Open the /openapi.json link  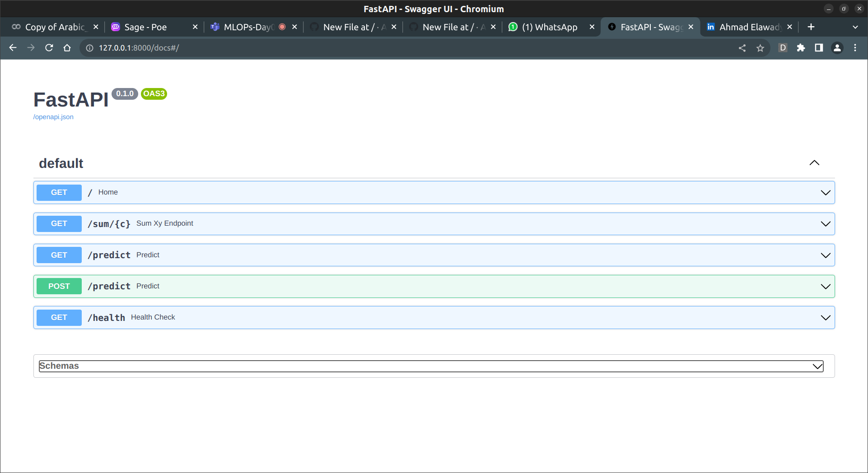tap(53, 117)
